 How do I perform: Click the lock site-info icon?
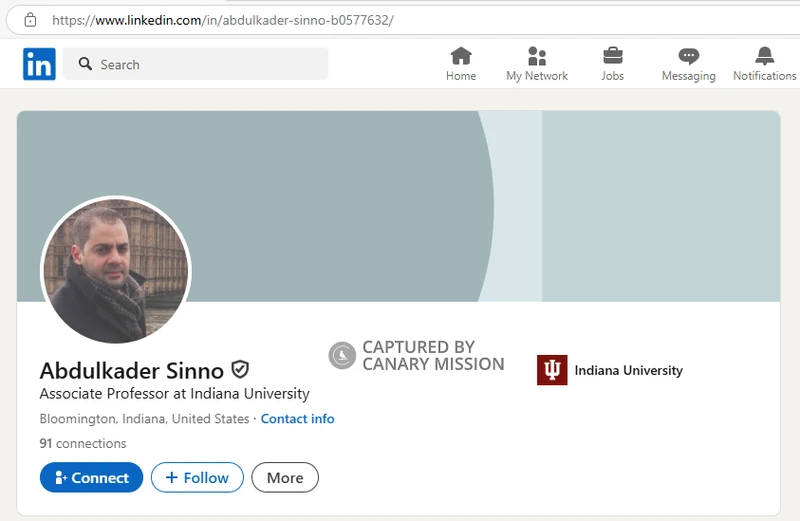point(31,20)
